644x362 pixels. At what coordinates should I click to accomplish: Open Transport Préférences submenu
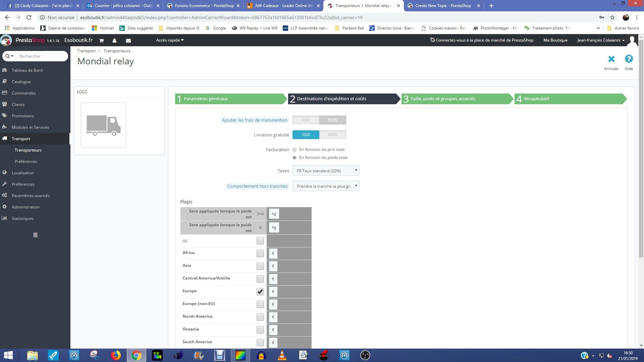coord(26,161)
